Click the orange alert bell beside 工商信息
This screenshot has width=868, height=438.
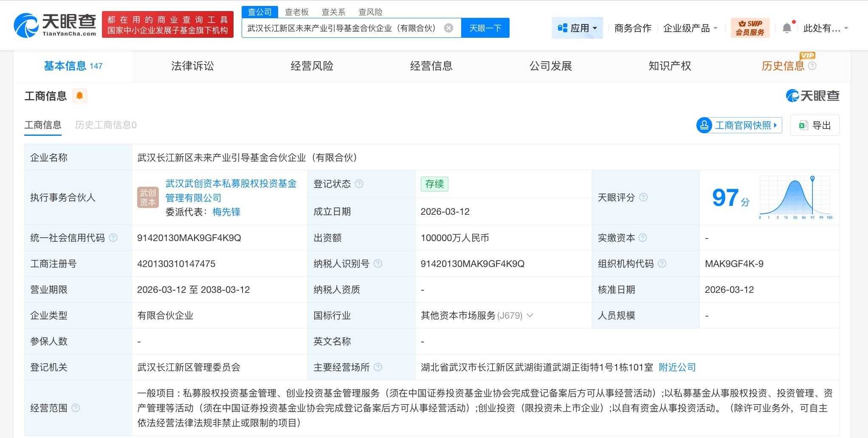[79, 96]
